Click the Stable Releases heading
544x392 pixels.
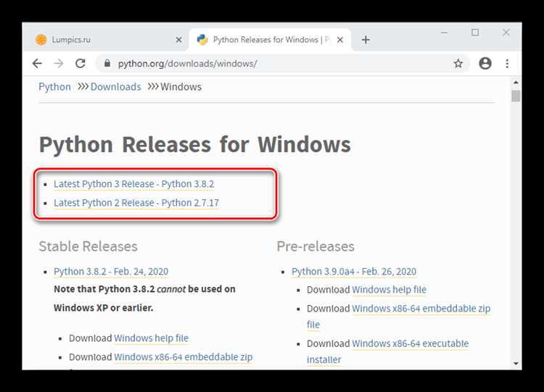click(x=88, y=246)
